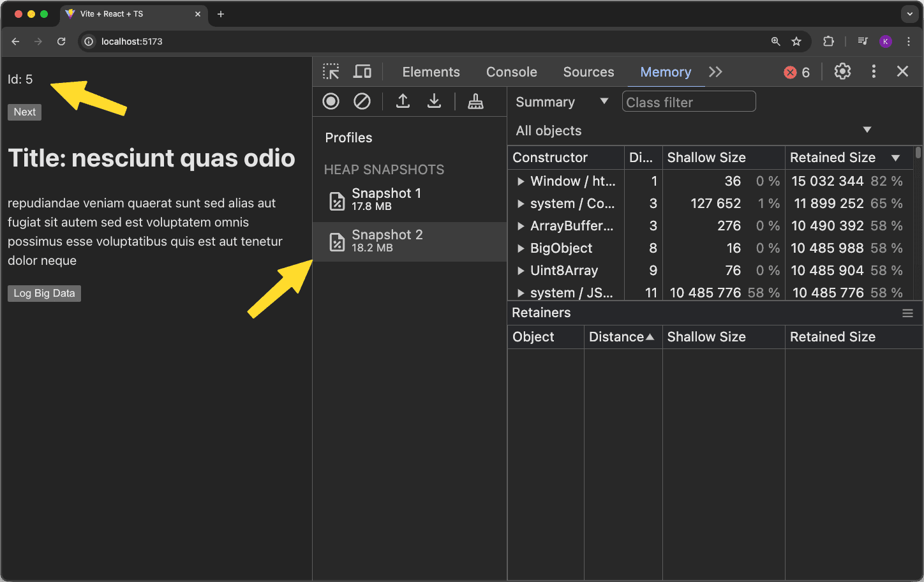
Task: Expand the Uint8Array constructor row
Action: coord(521,271)
